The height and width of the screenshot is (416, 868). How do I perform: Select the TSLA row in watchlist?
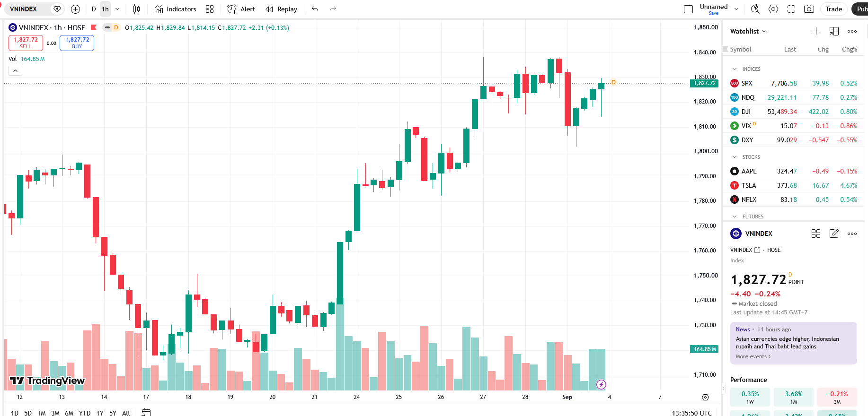point(794,185)
